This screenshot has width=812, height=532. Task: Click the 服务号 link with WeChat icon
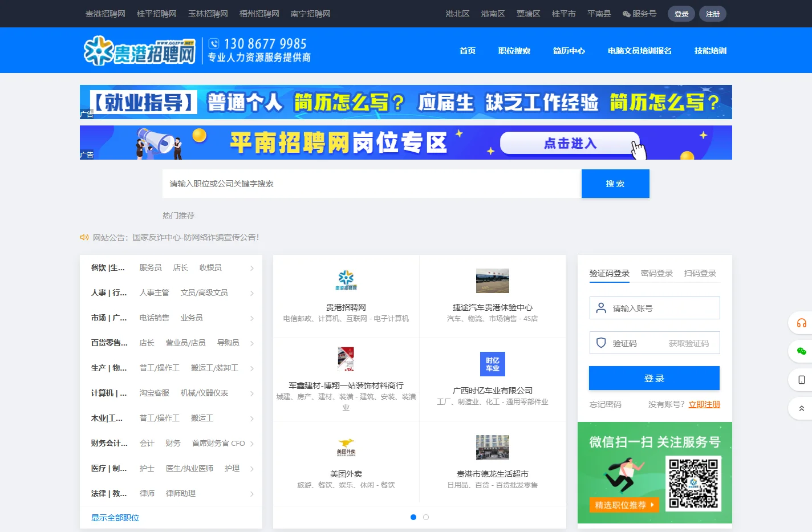pyautogui.click(x=639, y=14)
